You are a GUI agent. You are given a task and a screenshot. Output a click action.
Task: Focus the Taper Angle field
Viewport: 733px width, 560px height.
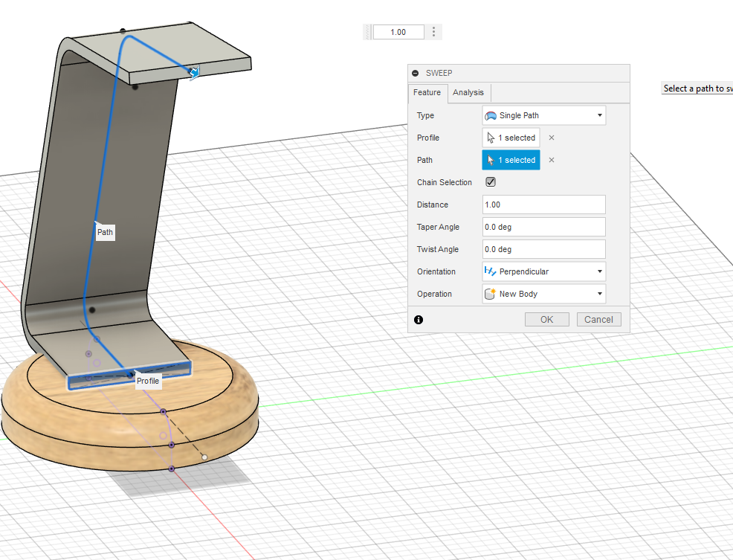tap(543, 227)
